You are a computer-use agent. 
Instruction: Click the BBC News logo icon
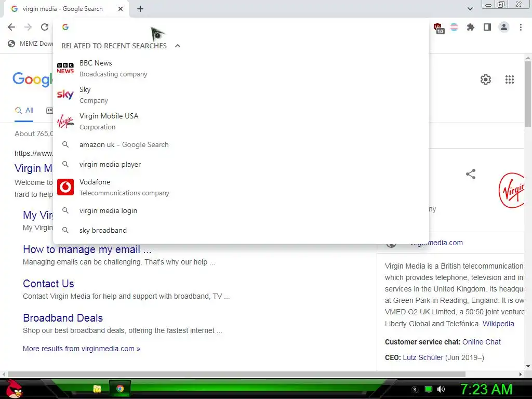(65, 68)
